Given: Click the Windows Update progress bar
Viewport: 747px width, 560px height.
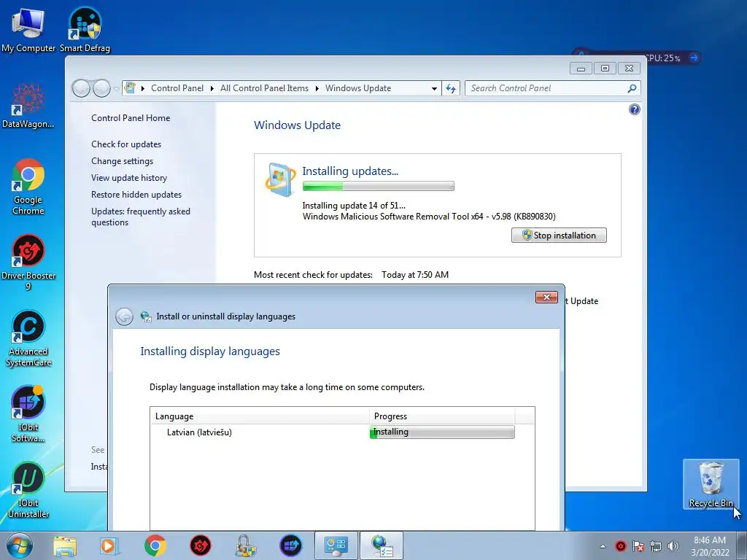Looking at the screenshot, I should 379,186.
